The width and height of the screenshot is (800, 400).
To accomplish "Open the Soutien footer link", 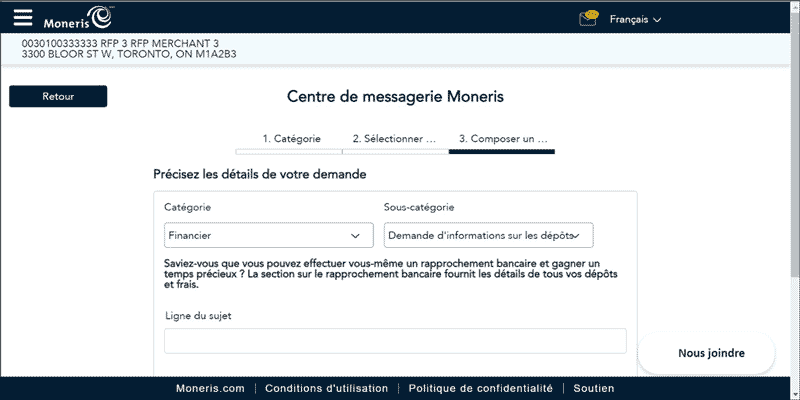I will click(x=594, y=388).
